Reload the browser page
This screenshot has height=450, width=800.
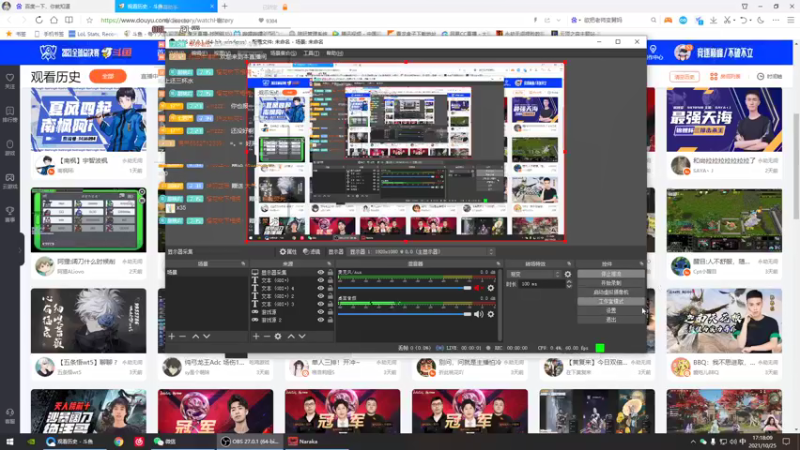[39, 20]
